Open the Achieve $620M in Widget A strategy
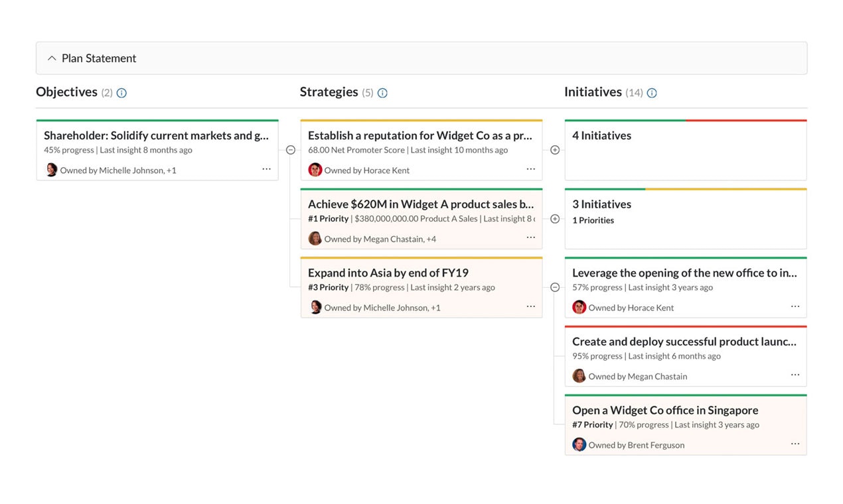Screen dimensions: 843x504 [x=420, y=204]
